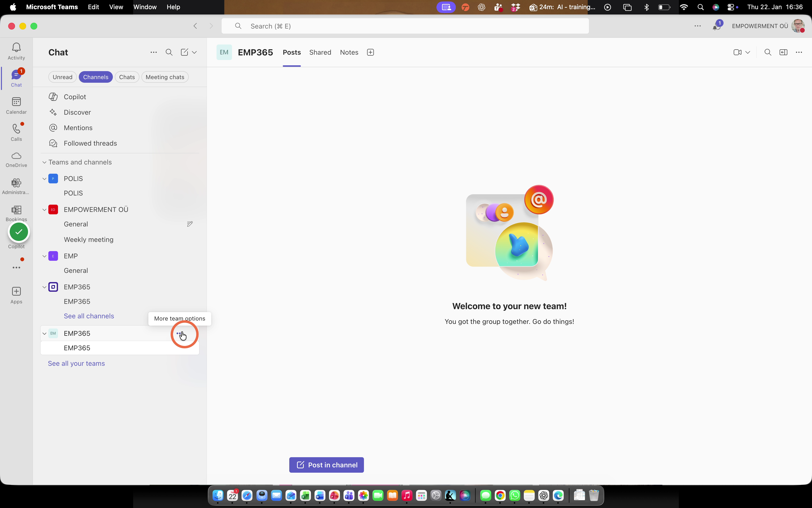Click See all channels link
The height and width of the screenshot is (508, 812).
[89, 316]
